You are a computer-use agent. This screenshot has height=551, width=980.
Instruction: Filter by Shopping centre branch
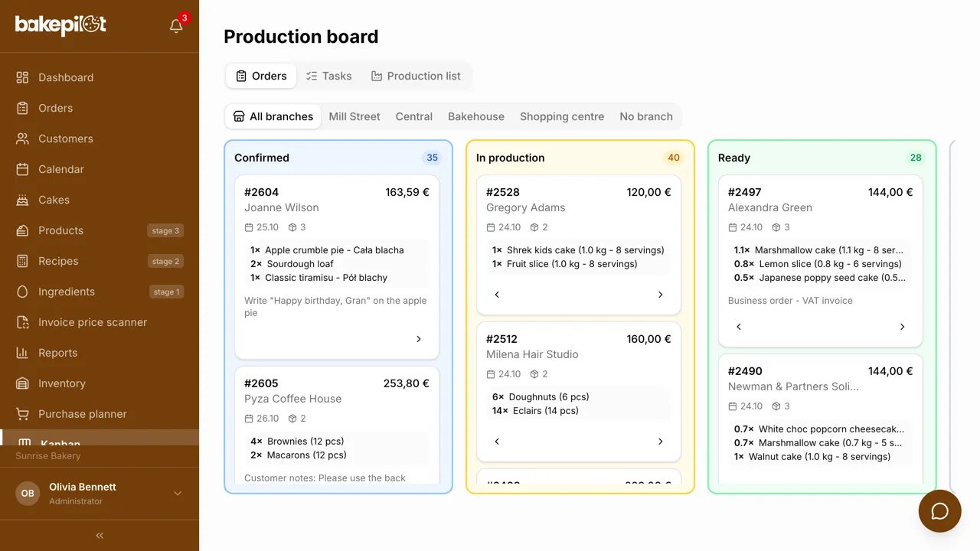[562, 116]
